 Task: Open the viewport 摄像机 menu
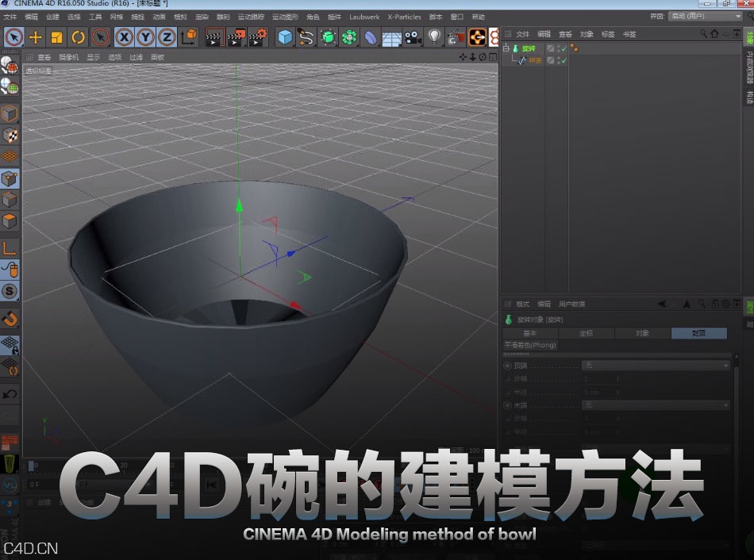69,57
